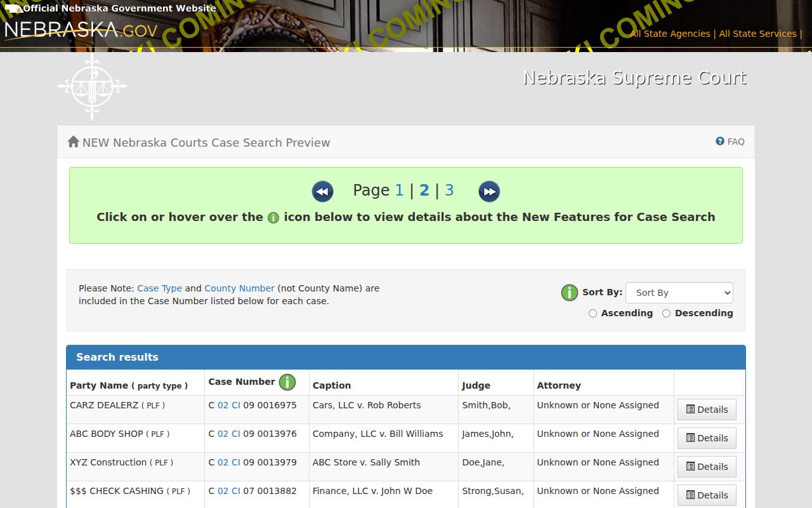Open Details for ABC BODY SHOP case
Viewport: 812px width, 508px height.
707,438
